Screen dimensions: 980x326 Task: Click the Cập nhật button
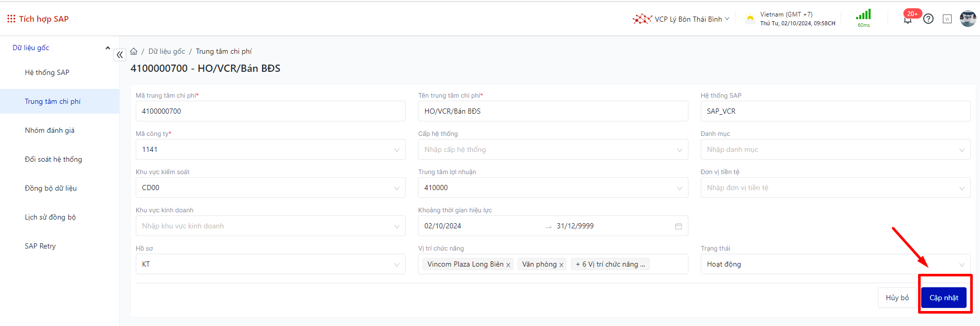click(943, 298)
